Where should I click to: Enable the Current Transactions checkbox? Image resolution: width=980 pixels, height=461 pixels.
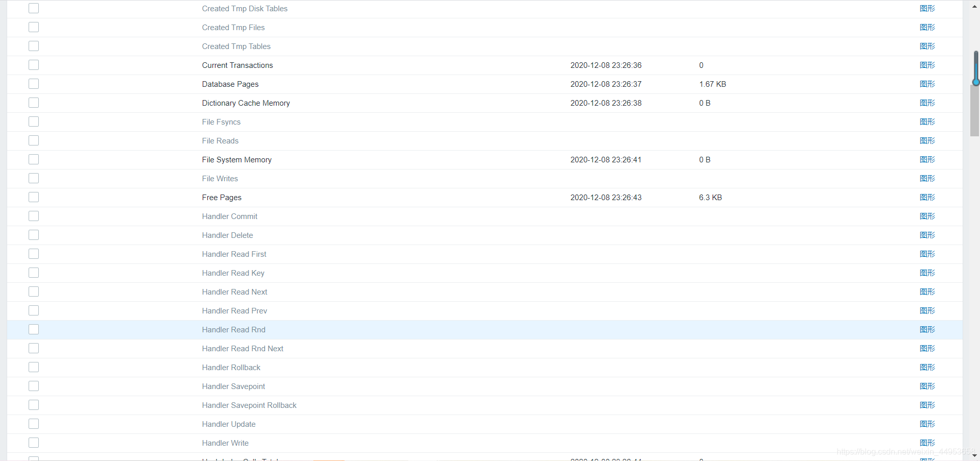(34, 65)
